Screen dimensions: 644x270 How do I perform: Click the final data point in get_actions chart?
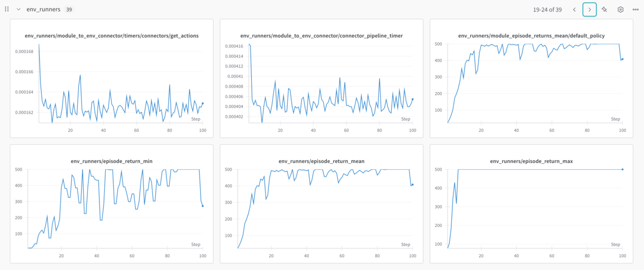(x=202, y=103)
